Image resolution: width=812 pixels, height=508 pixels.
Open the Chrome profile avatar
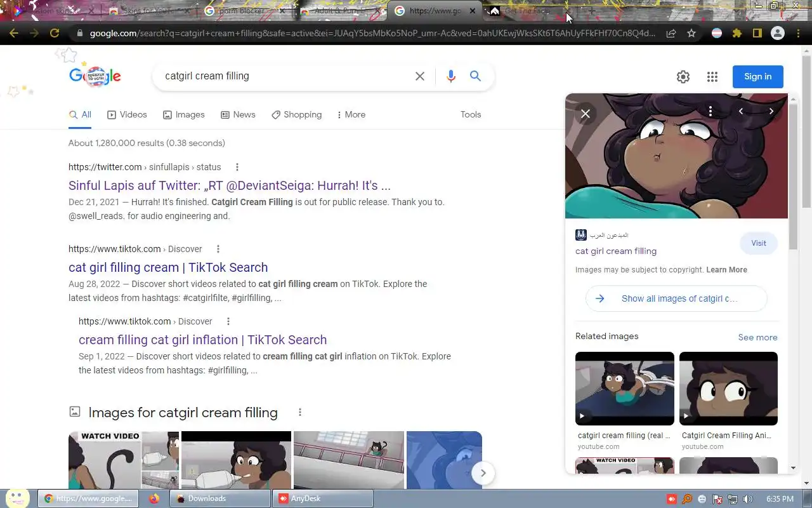[x=777, y=34]
